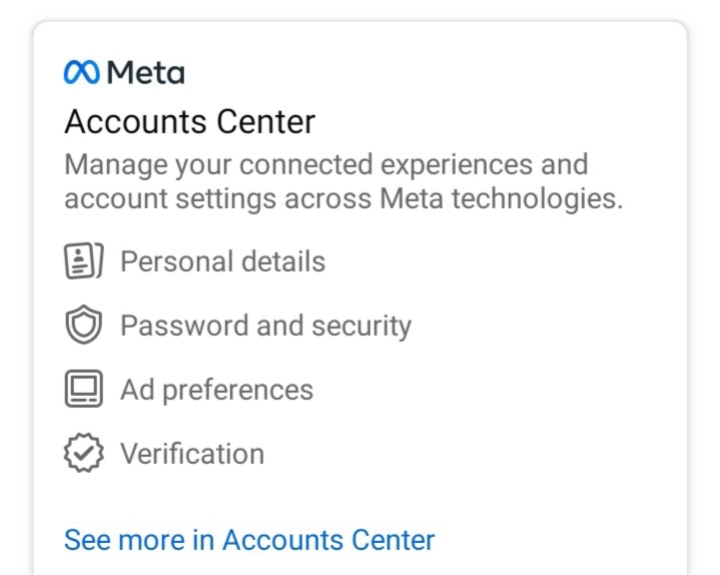Image resolution: width=720 pixels, height=575 pixels.
Task: Click the 'account settings across Meta technologies' line
Action: (343, 199)
